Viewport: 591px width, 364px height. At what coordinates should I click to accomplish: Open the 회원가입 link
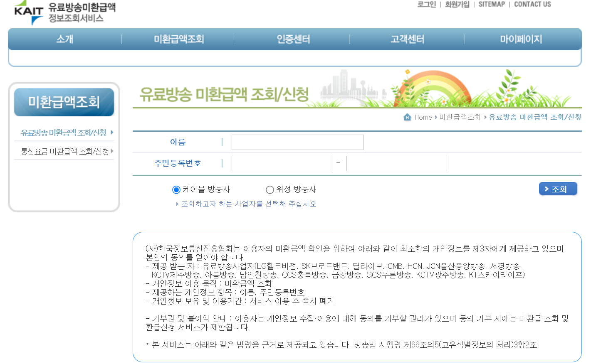pos(457,4)
